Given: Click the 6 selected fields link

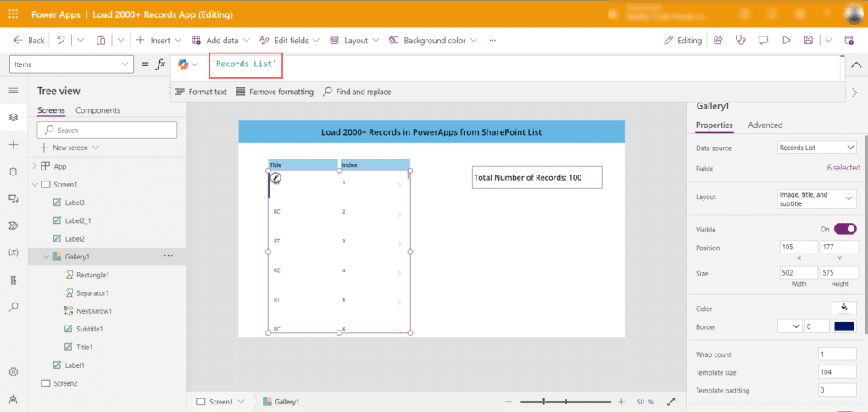Looking at the screenshot, I should (843, 168).
